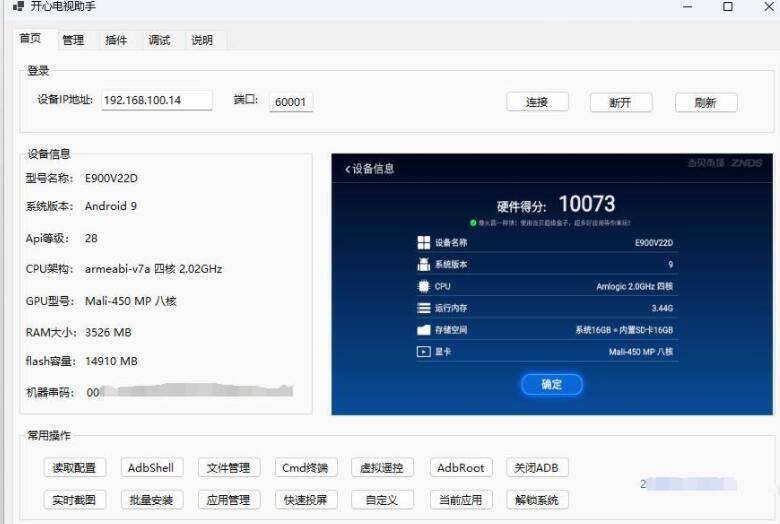
Task: Click the Mali-450 MP 八核 GPU value in the 设备信息 panel
Action: [x=131, y=301]
